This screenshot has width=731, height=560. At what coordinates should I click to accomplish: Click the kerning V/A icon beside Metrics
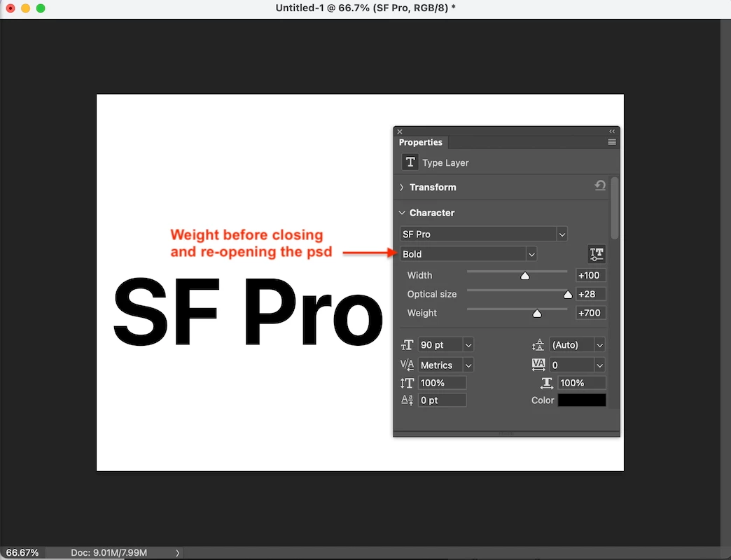click(x=407, y=365)
